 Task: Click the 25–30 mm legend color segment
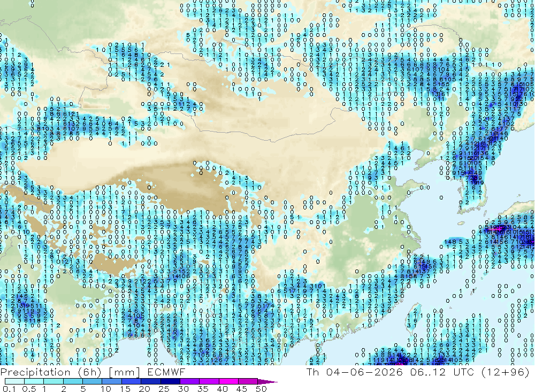point(170,381)
